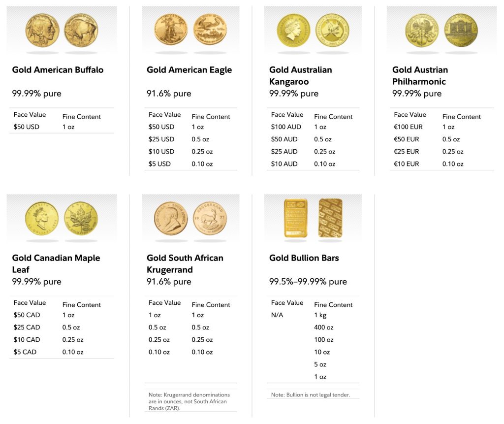Open the Gold American Eagle heading

click(189, 70)
